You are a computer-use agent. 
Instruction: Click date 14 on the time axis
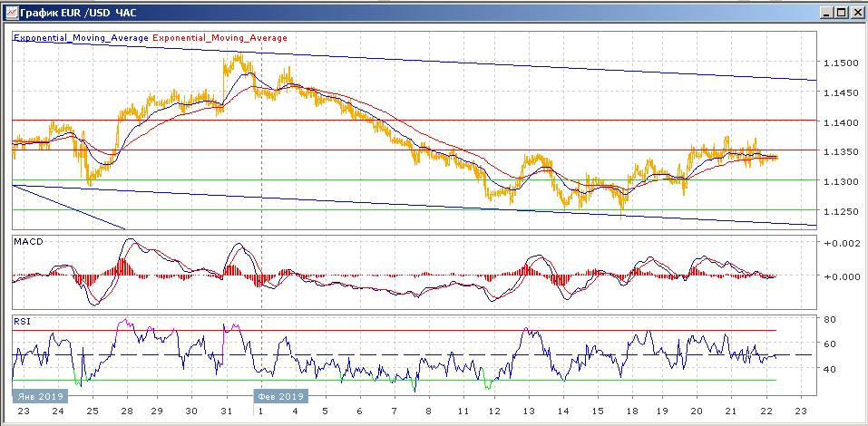click(x=563, y=411)
